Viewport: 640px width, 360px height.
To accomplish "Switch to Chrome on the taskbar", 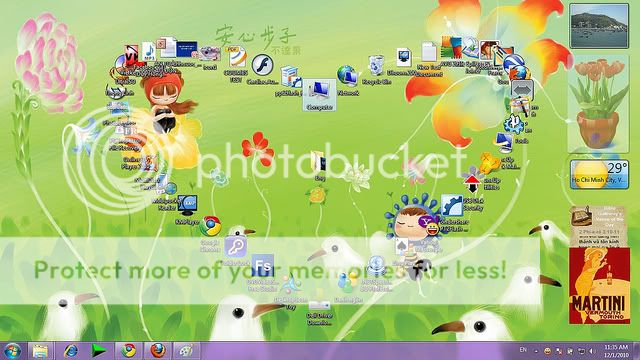I will coord(129,351).
